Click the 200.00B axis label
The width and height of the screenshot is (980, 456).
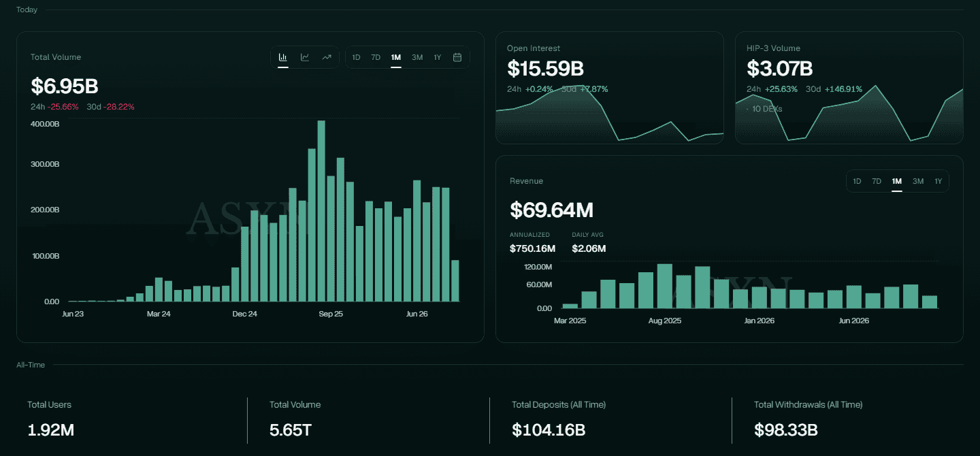click(45, 210)
